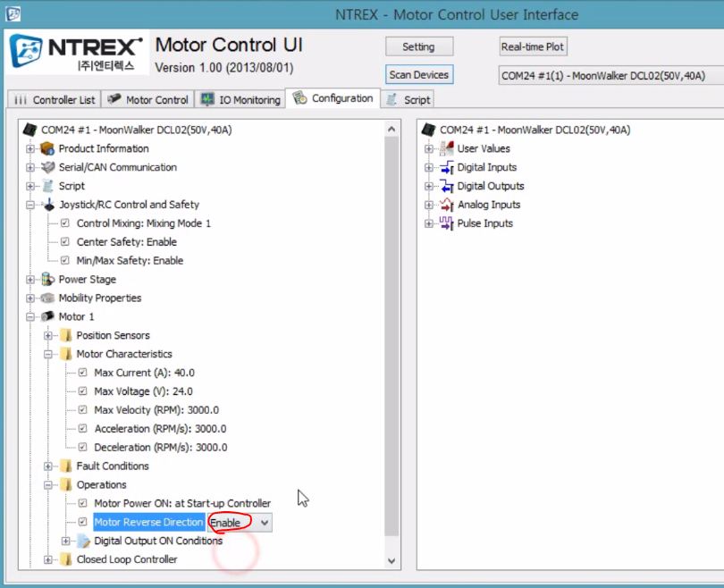Click the Script document icon in tree
This screenshot has height=588, width=724.
(47, 186)
